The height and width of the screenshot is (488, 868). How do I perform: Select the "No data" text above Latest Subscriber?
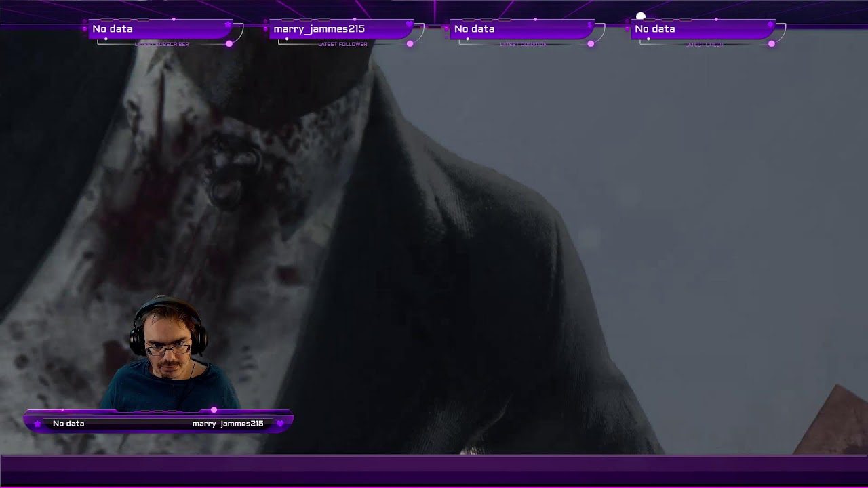[113, 28]
